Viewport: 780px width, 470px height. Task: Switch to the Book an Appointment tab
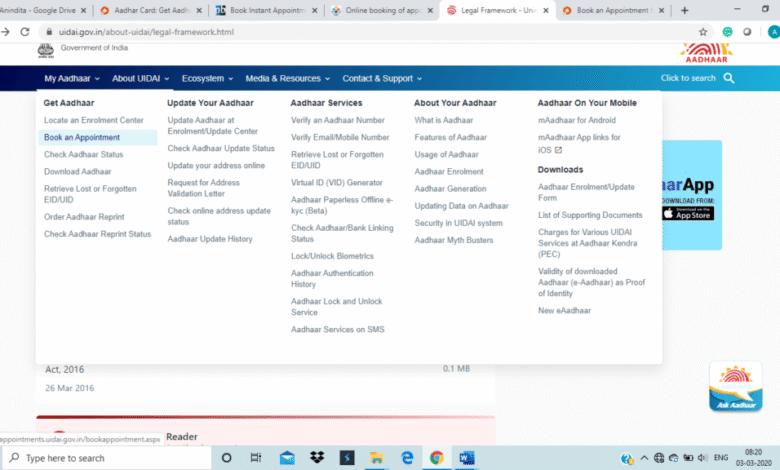[x=612, y=10]
